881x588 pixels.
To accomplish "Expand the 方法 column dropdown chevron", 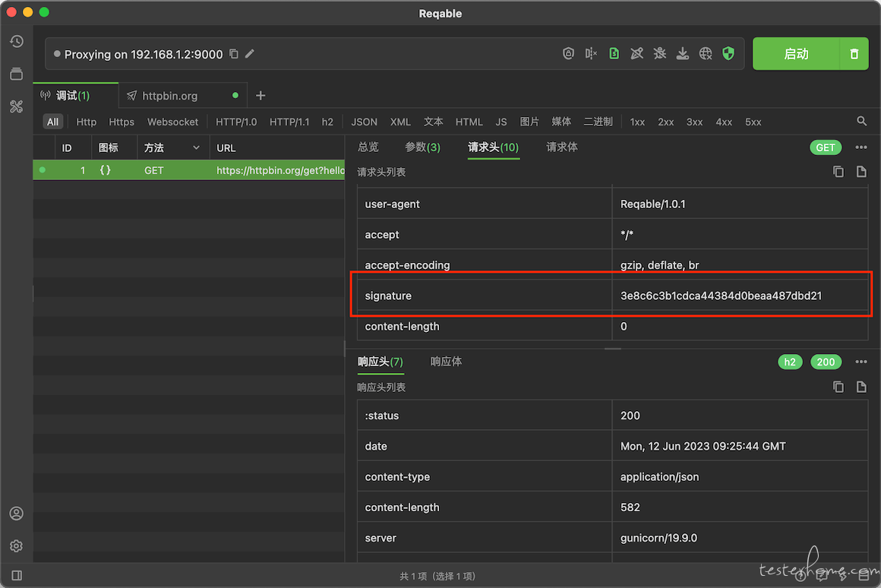I will point(196,148).
